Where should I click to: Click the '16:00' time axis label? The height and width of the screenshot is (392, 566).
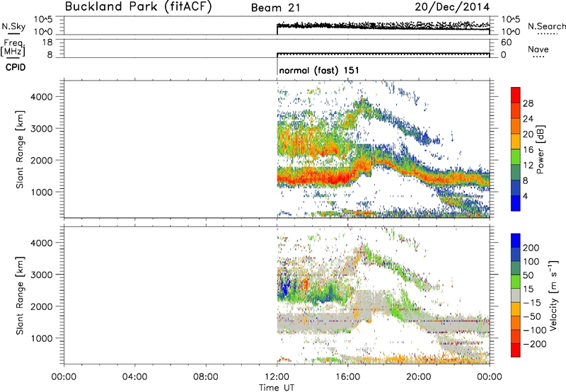347,377
